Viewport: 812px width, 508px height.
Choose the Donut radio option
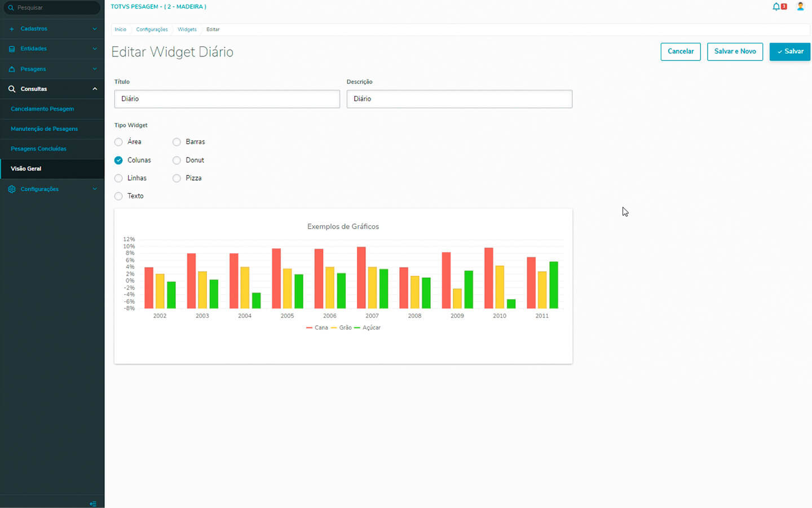click(x=176, y=160)
